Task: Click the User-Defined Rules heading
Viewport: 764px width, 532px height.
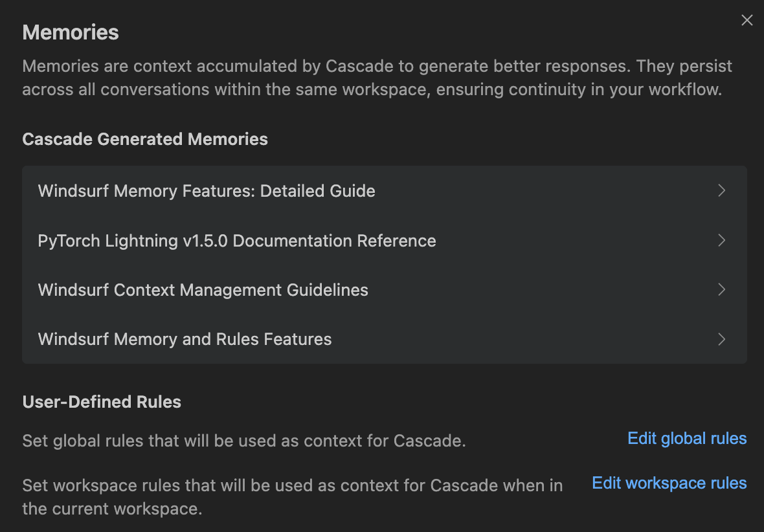Action: pos(102,402)
